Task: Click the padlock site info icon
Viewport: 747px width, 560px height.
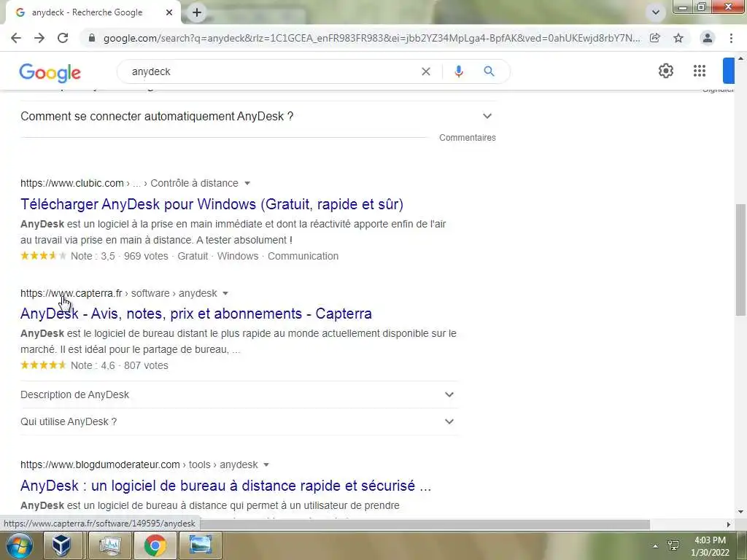Action: point(92,38)
